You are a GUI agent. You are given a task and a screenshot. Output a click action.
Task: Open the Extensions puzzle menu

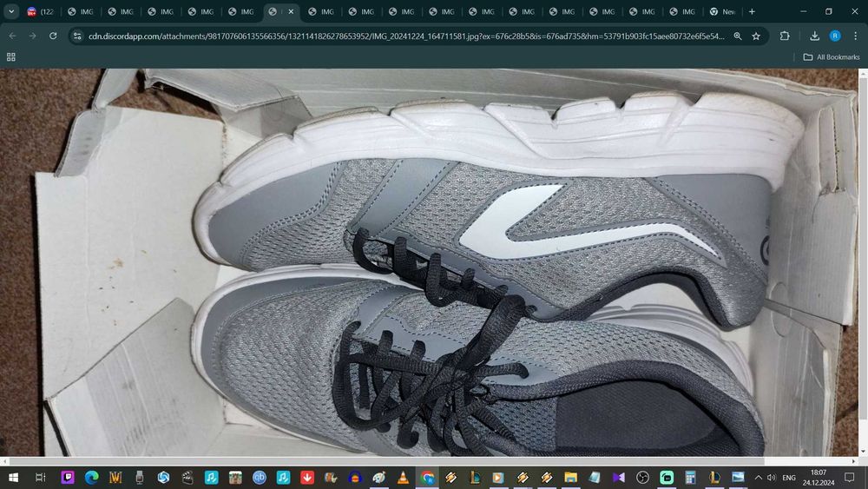[x=785, y=36]
